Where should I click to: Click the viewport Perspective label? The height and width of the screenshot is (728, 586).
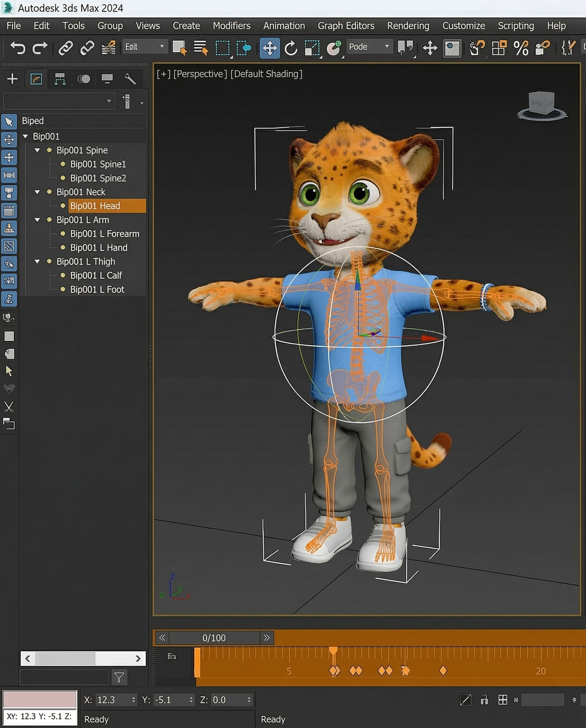[200, 74]
